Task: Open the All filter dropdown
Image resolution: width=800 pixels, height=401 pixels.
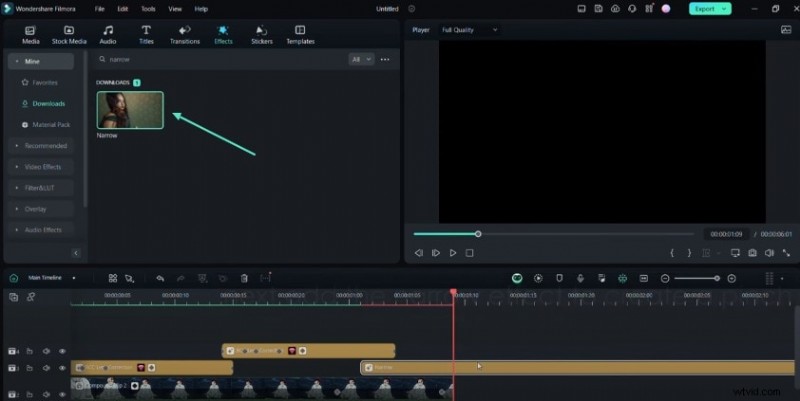Action: click(361, 59)
